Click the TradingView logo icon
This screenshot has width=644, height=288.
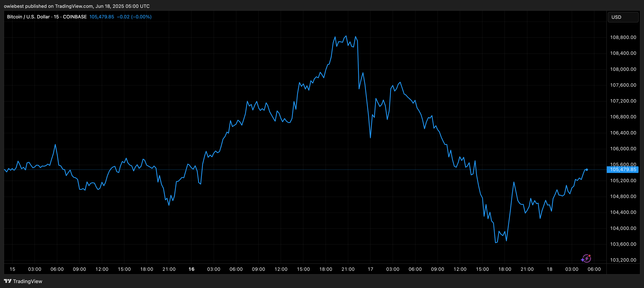[8, 281]
